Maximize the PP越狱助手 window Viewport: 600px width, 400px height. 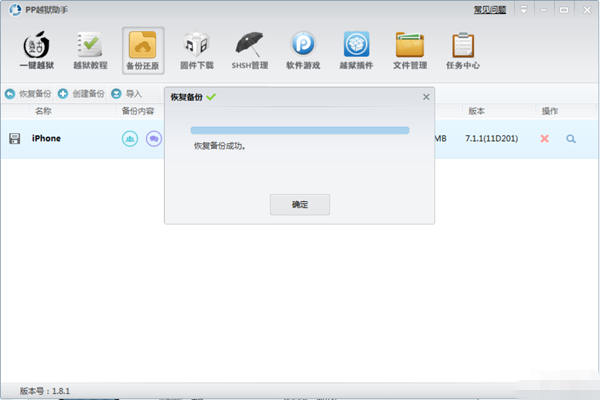point(564,10)
